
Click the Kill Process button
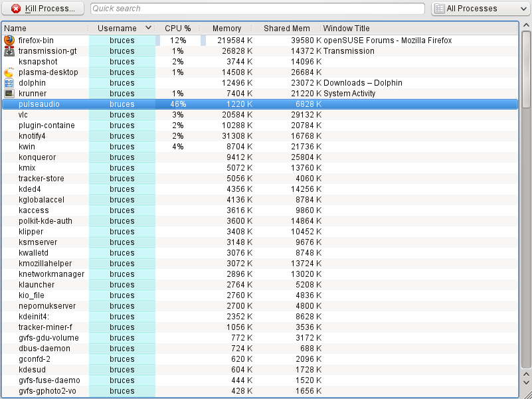point(43,9)
